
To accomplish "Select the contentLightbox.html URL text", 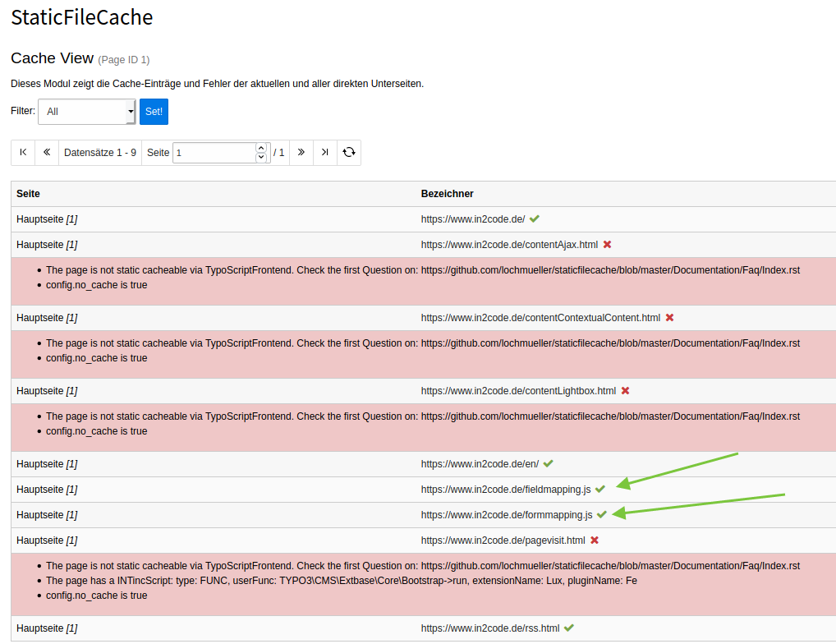I will coord(518,391).
